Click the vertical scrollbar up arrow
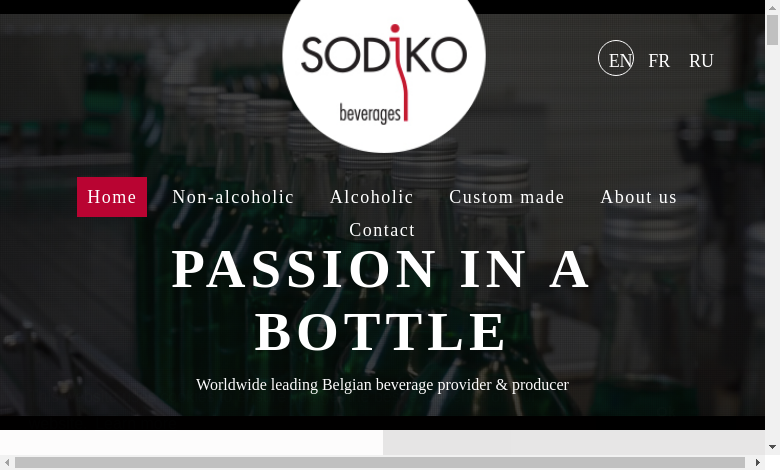 point(773,7)
